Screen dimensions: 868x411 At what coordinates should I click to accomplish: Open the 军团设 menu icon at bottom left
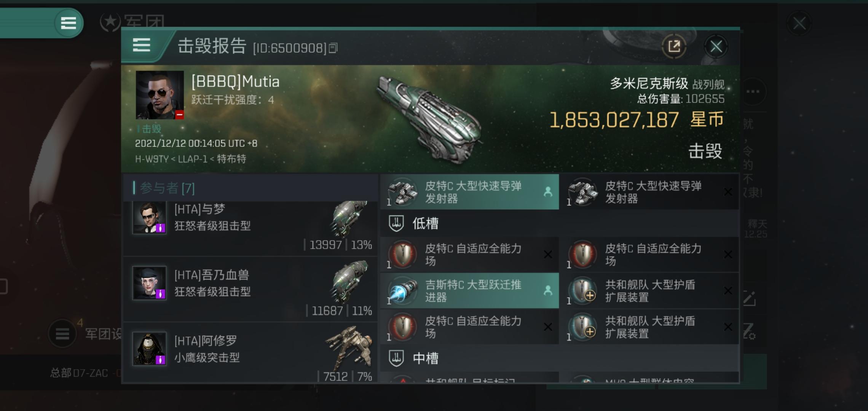coord(62,334)
